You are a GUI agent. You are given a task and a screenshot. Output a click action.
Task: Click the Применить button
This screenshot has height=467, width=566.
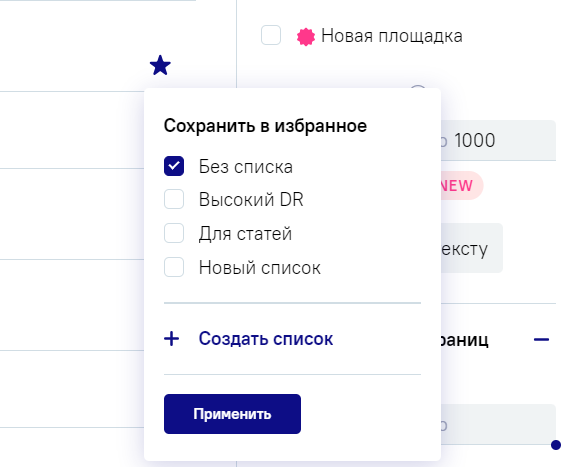click(x=232, y=414)
